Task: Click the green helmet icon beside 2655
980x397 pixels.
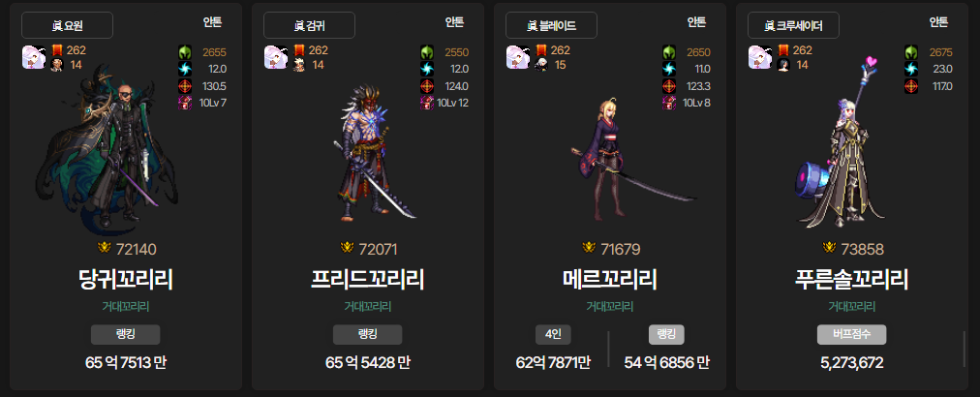Action: [x=185, y=52]
